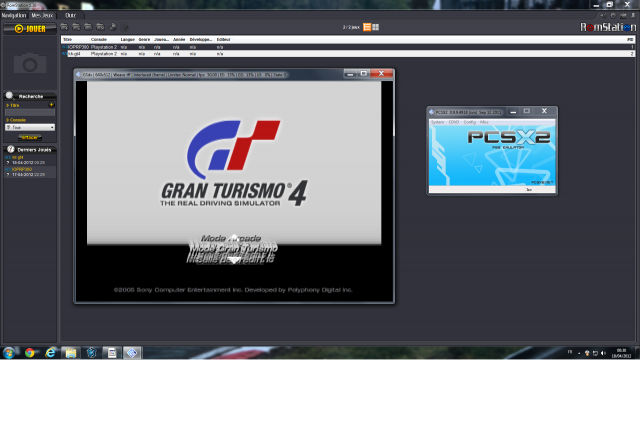
Task: Open the CDVD menu in the PCSX2 window
Action: (454, 122)
